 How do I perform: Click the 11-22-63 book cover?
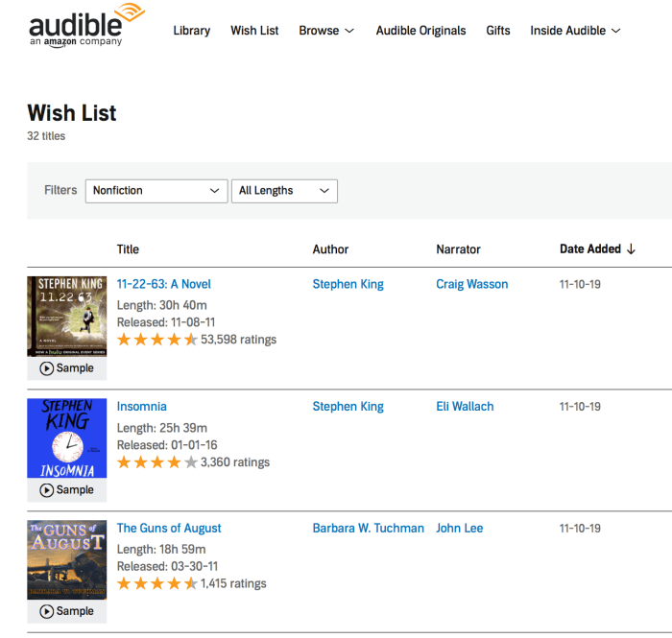(67, 317)
